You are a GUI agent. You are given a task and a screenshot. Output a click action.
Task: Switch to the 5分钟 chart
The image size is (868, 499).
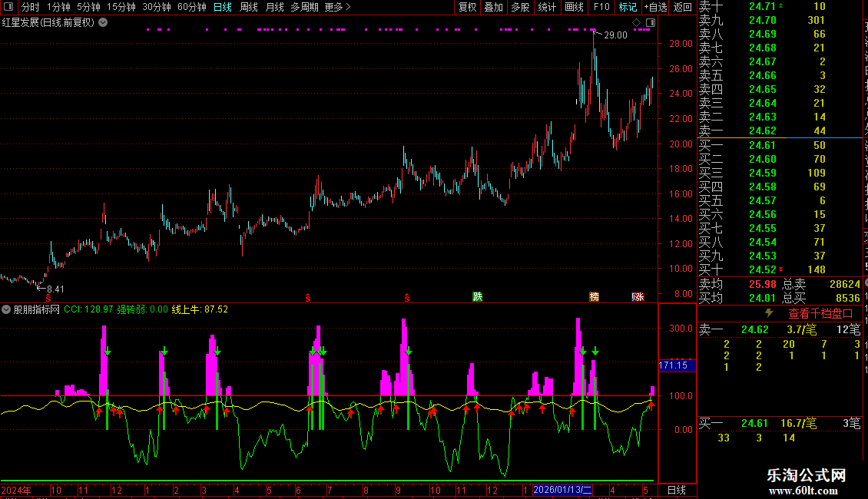click(88, 7)
